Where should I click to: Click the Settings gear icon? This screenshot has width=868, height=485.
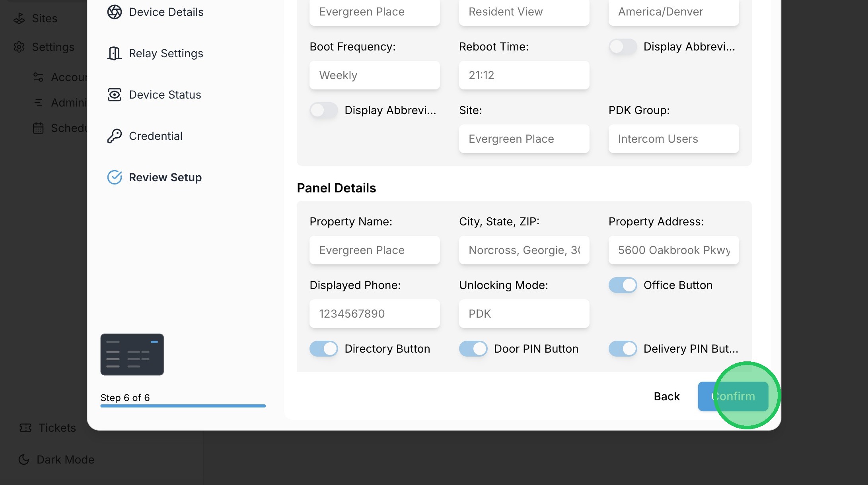pos(19,47)
